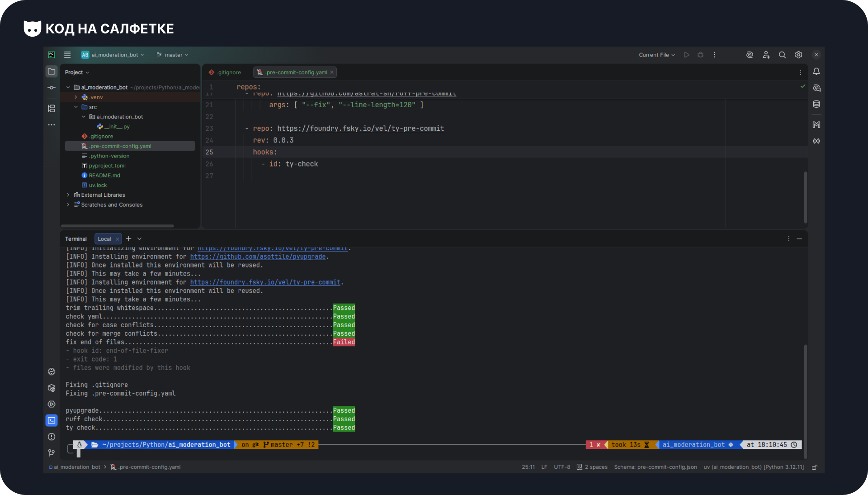The width and height of the screenshot is (868, 495).
Task: Open IDE settings gear icon
Action: pyautogui.click(x=799, y=55)
